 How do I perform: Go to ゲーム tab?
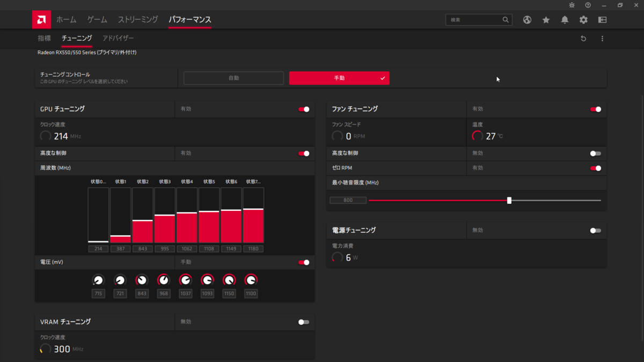pos(97,19)
